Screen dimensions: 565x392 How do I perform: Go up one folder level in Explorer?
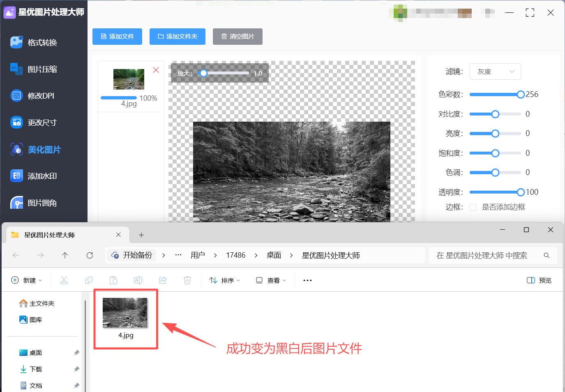pos(65,256)
